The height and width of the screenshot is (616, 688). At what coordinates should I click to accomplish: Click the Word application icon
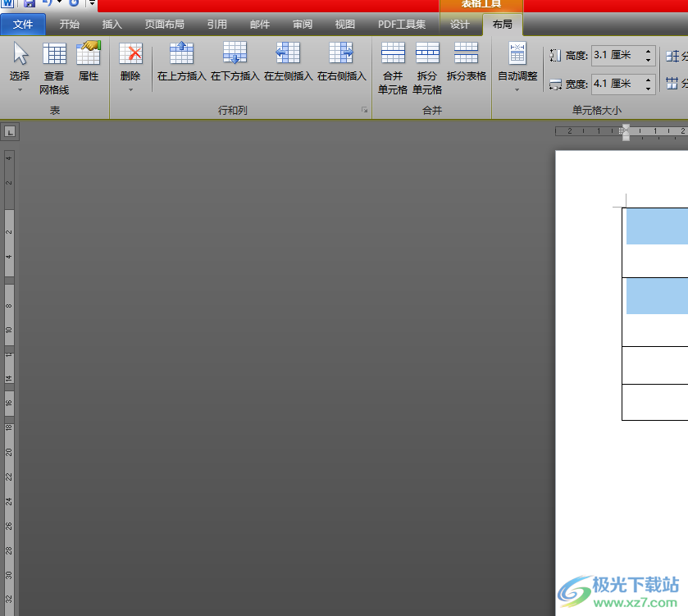point(8,3)
